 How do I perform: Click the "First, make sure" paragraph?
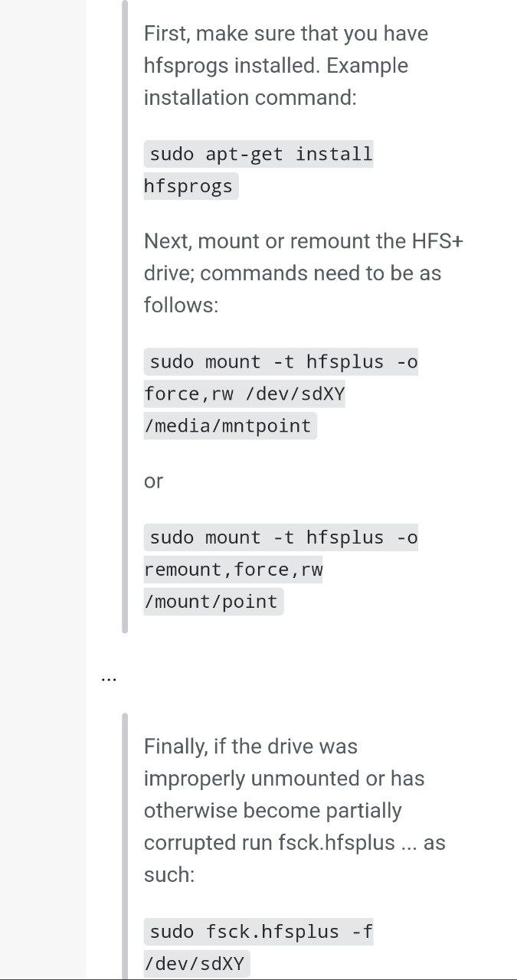click(286, 34)
